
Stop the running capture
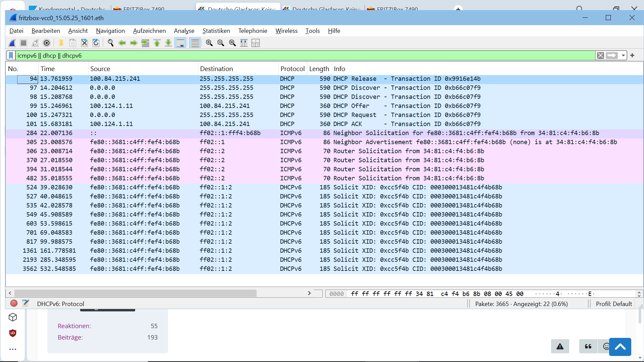(x=23, y=43)
